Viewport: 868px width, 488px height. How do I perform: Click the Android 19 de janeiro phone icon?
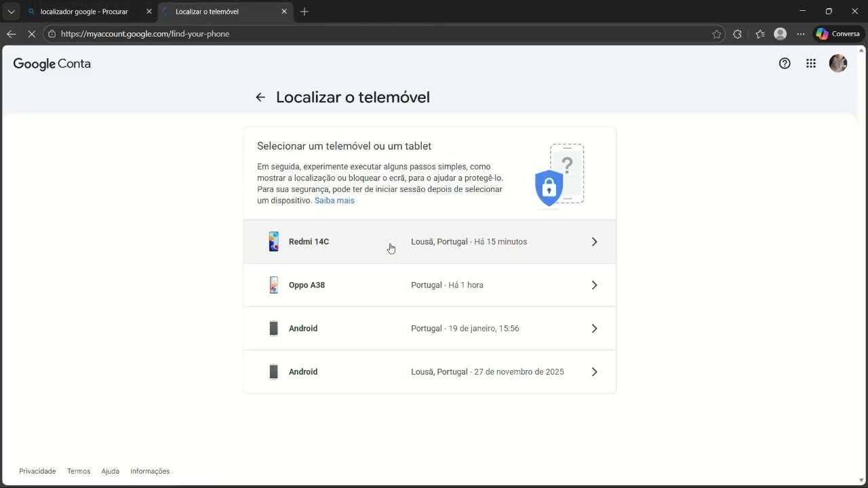pos(273,329)
